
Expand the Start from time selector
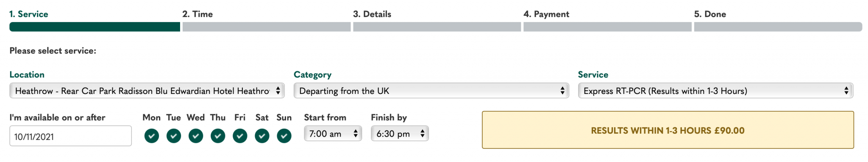coord(333,134)
